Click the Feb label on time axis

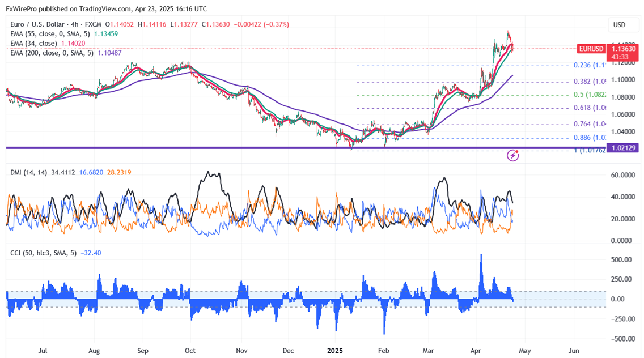tap(383, 351)
